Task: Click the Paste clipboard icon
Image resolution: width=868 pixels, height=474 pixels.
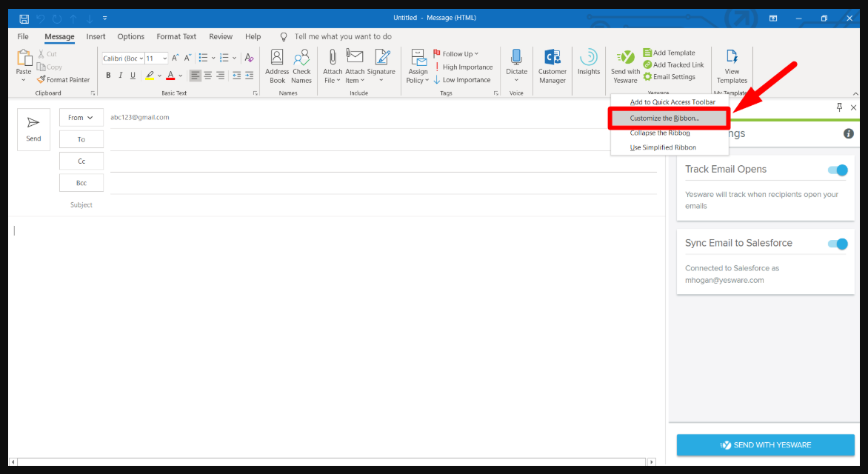Action: [24, 59]
